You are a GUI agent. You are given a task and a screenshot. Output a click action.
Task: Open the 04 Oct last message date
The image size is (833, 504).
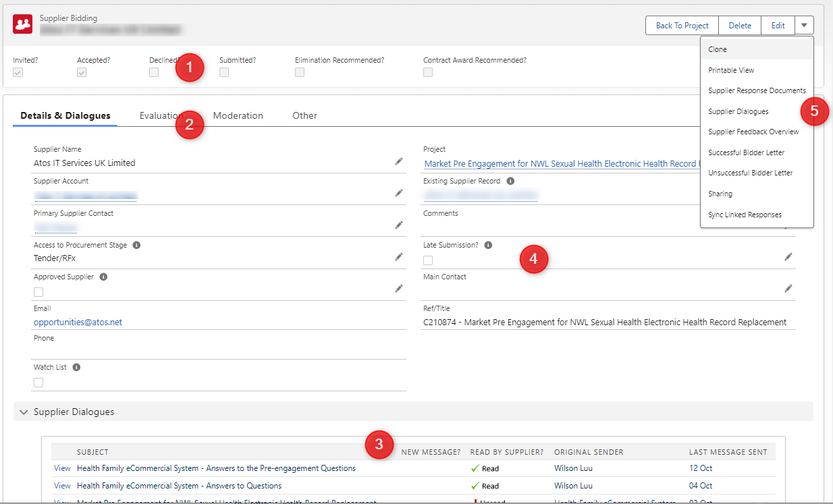pyautogui.click(x=701, y=486)
